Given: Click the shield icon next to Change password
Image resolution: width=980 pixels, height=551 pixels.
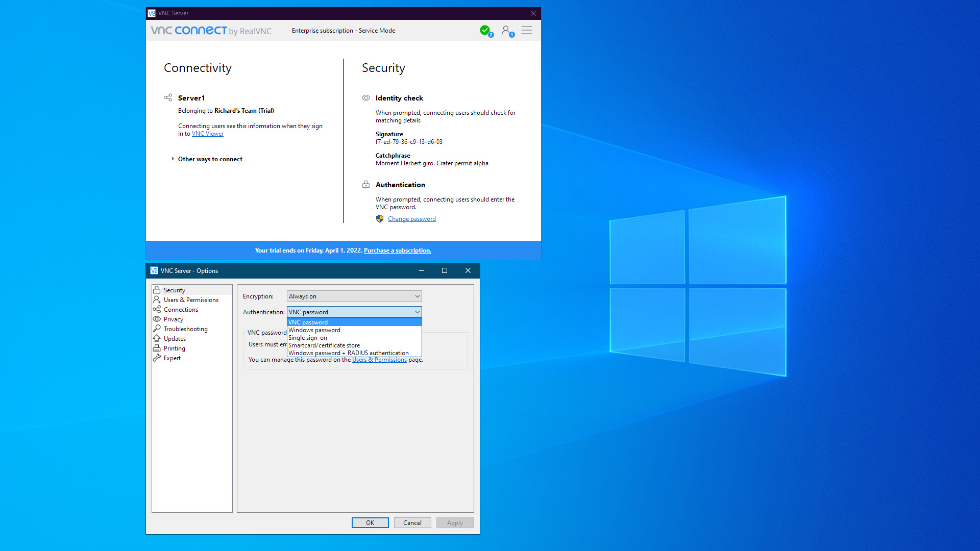Looking at the screenshot, I should pos(380,219).
